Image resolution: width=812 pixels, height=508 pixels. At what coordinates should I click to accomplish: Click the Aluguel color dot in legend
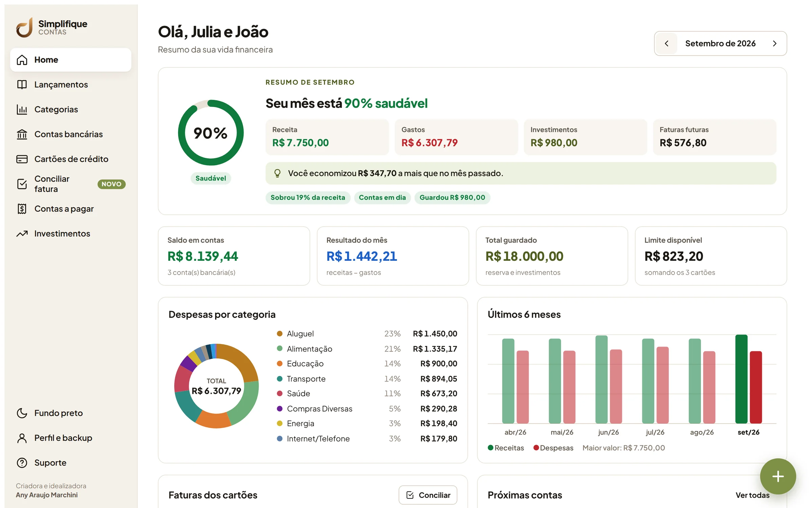tap(280, 334)
